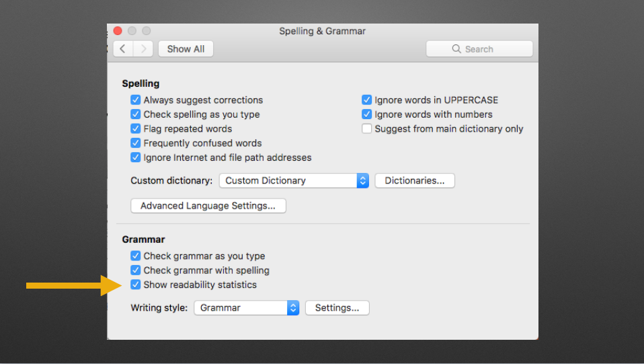
Task: Toggle Ignore words in UPPERCASE
Action: pos(367,100)
